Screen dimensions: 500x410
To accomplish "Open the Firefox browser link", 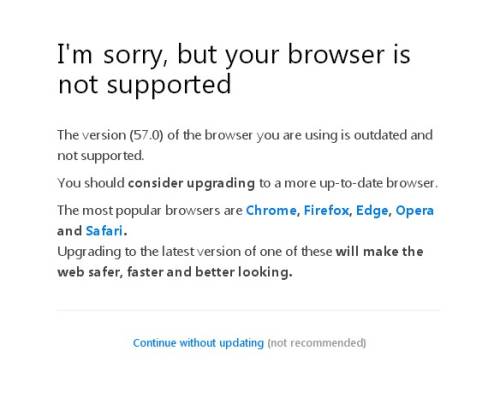I will click(326, 210).
